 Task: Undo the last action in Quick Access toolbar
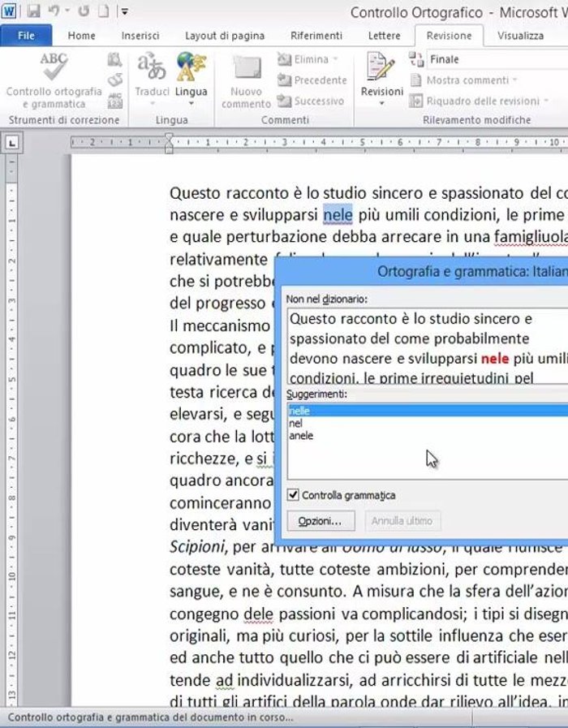coord(54,11)
